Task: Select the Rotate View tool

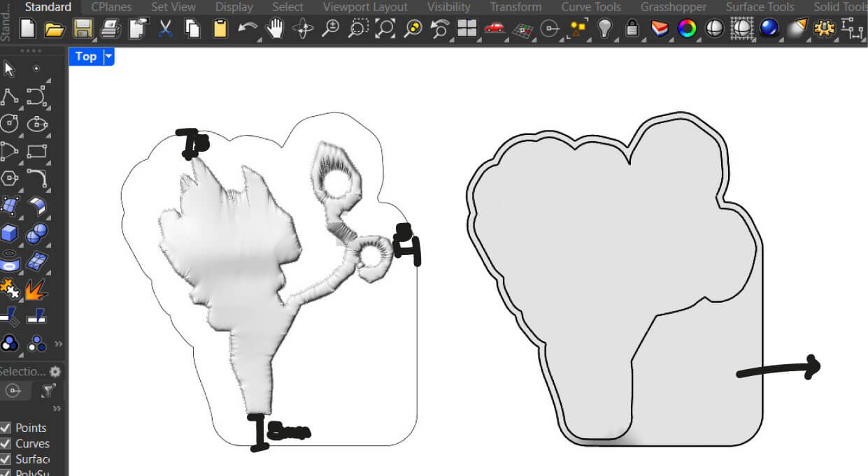Action: pos(303,29)
